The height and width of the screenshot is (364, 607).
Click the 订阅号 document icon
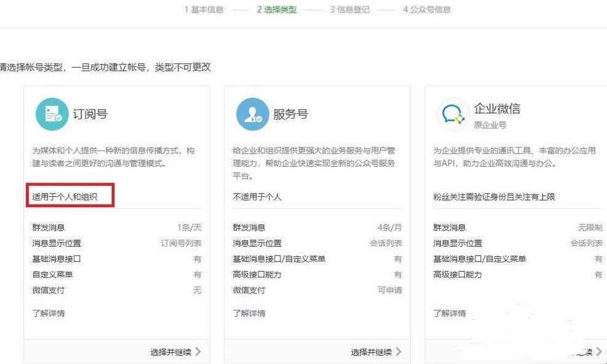tap(52, 114)
